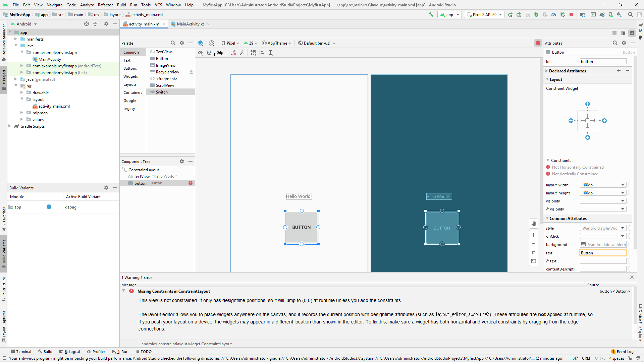Select the Switch widget in Palette

(162, 92)
